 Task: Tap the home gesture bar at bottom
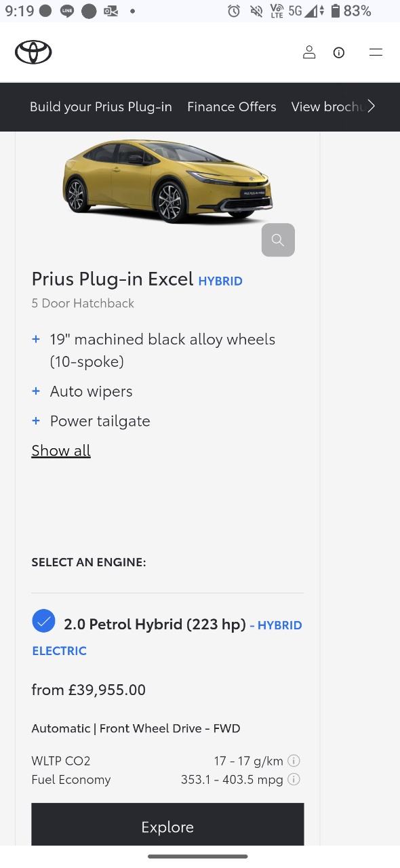click(198, 856)
